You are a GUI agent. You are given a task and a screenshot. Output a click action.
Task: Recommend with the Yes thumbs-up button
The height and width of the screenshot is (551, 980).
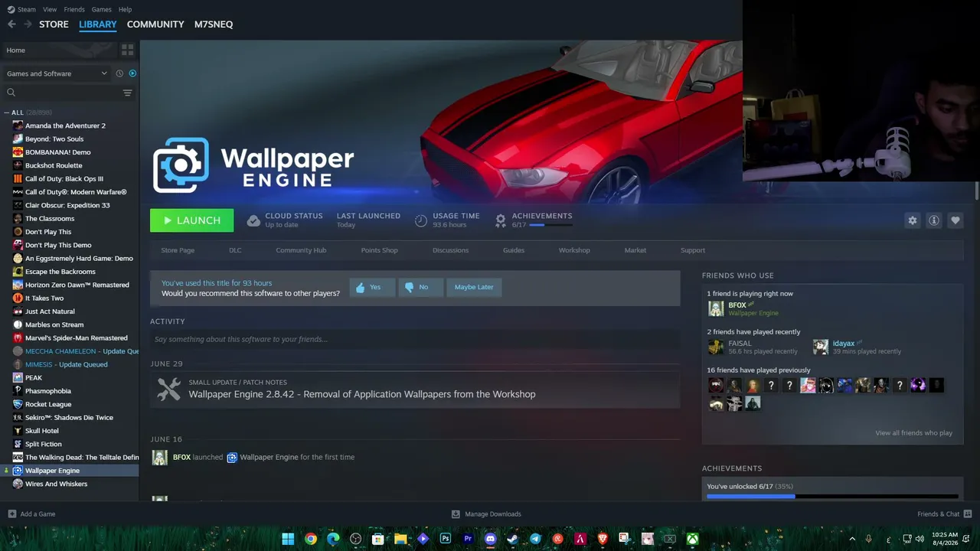[372, 287]
